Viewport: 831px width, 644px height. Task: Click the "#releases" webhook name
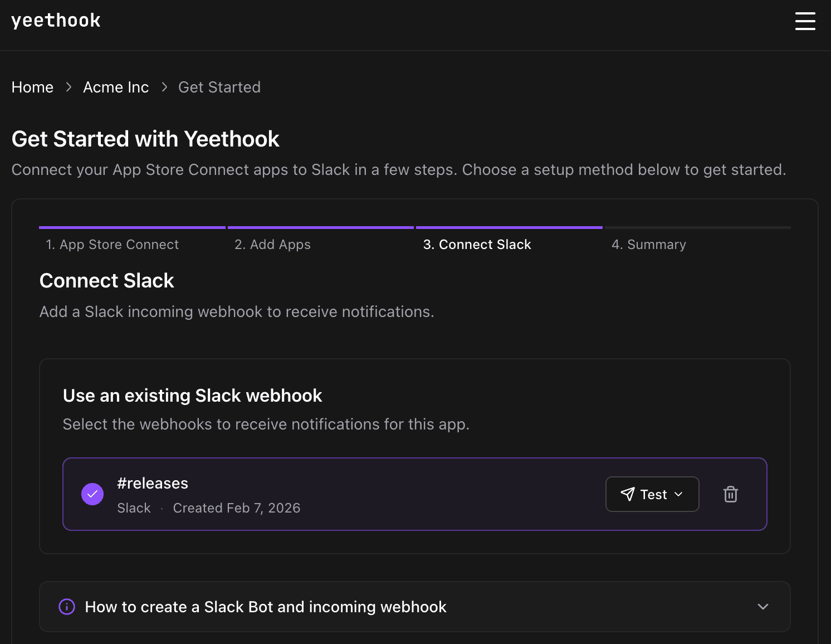pyautogui.click(x=153, y=483)
